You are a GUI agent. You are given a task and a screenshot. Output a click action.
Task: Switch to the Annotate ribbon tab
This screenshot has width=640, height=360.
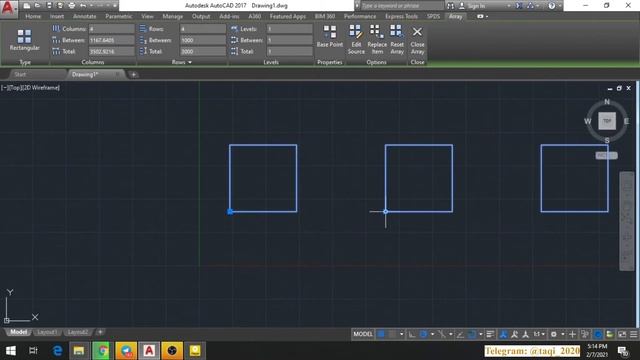click(84, 16)
